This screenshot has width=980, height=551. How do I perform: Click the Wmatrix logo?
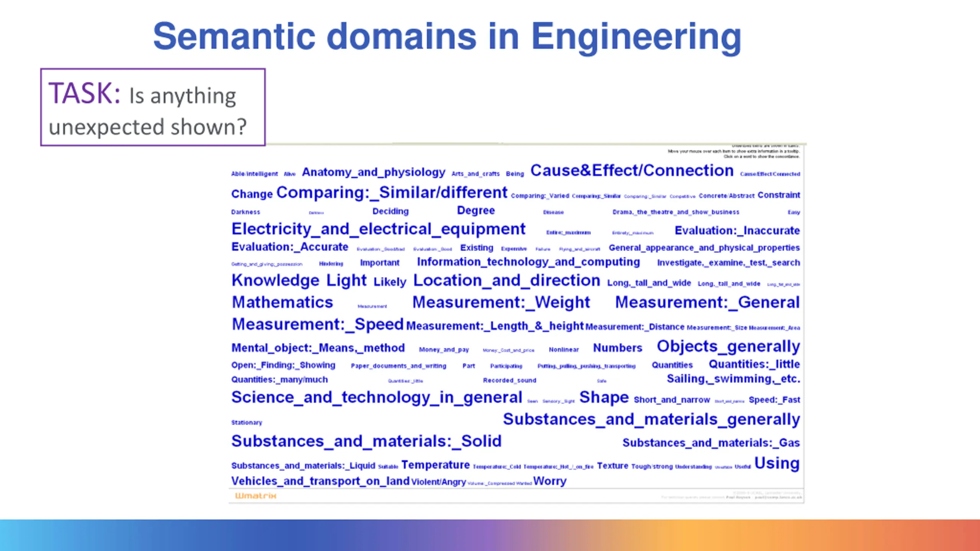point(255,496)
